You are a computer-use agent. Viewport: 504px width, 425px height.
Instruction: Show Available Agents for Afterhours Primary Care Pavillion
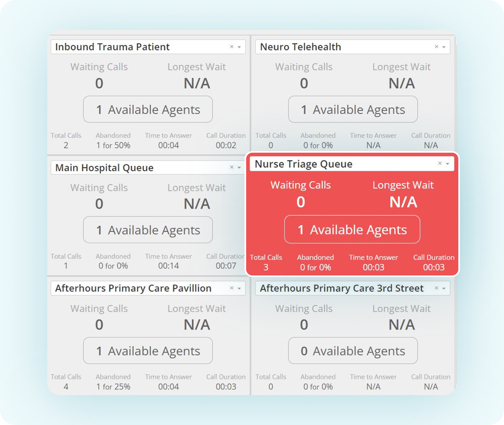[148, 351]
